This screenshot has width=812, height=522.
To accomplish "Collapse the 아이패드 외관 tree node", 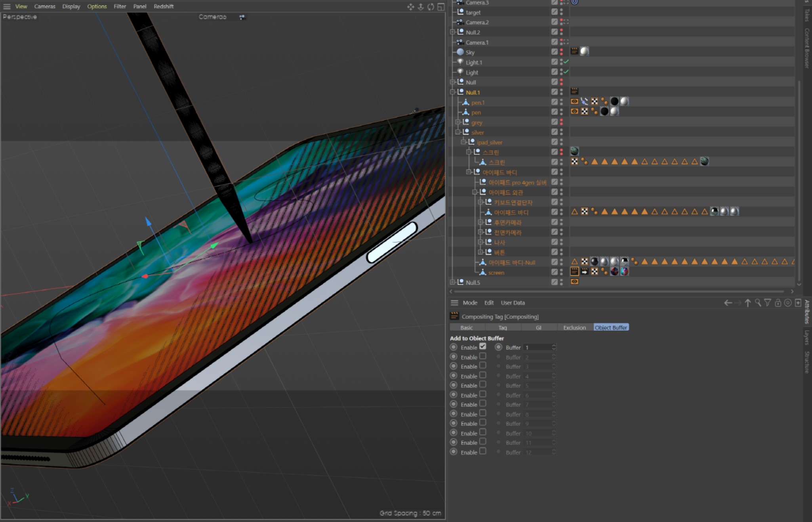I will [x=475, y=192].
